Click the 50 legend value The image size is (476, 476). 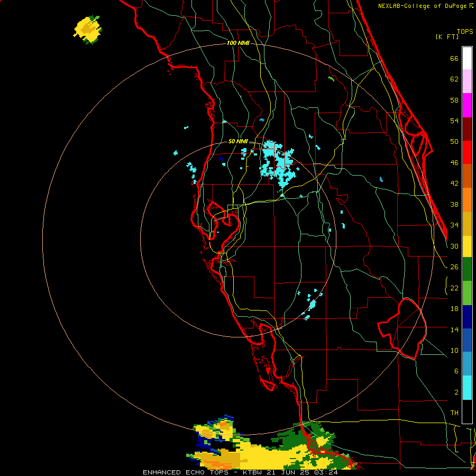click(x=454, y=141)
